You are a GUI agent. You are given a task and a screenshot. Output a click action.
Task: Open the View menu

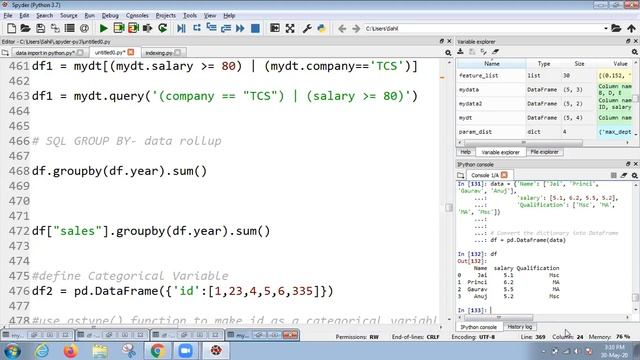pos(210,16)
